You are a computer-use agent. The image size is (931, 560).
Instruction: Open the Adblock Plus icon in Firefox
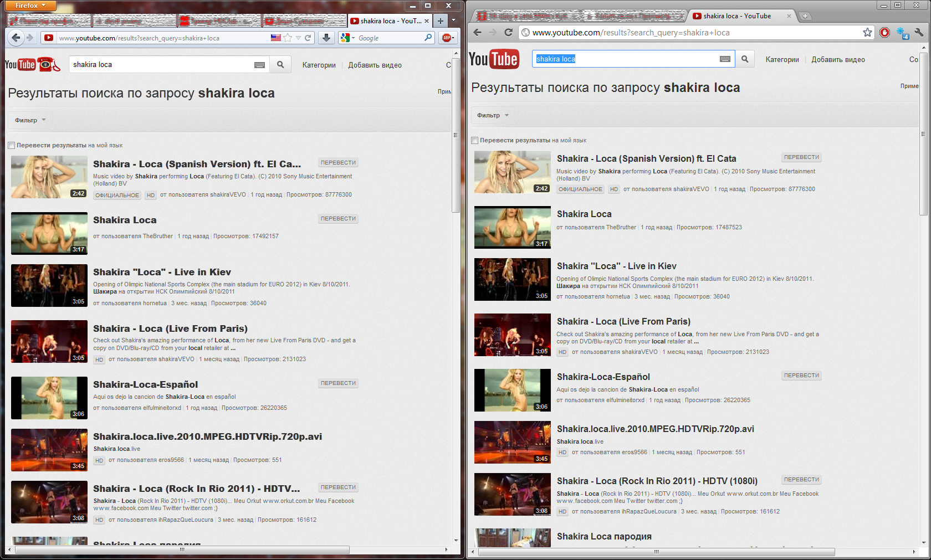tap(447, 38)
